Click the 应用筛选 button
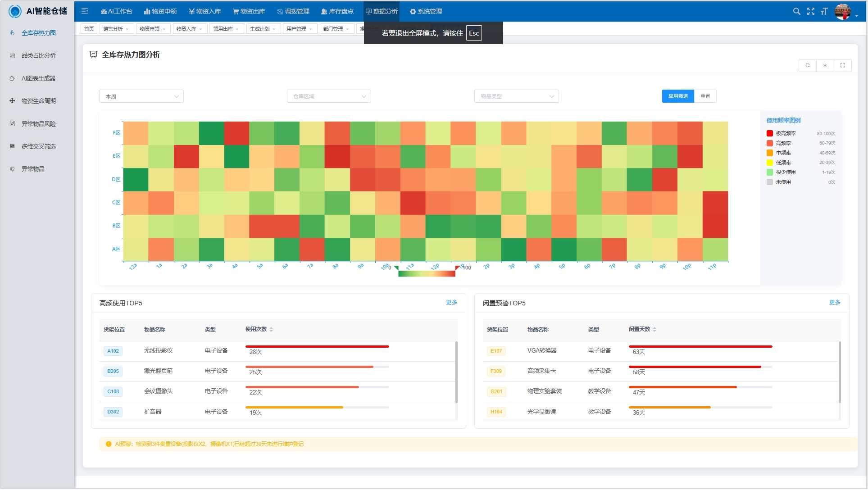The height and width of the screenshot is (490, 868). pyautogui.click(x=678, y=96)
